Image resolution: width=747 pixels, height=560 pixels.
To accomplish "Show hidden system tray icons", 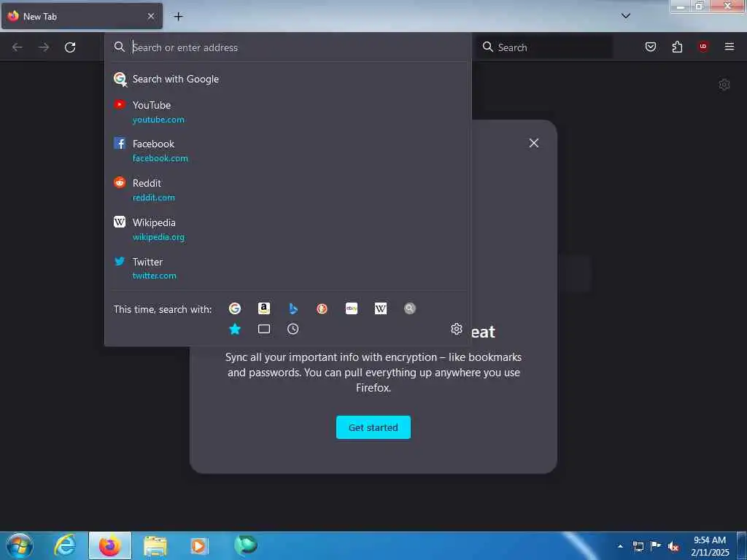I will tap(620, 546).
